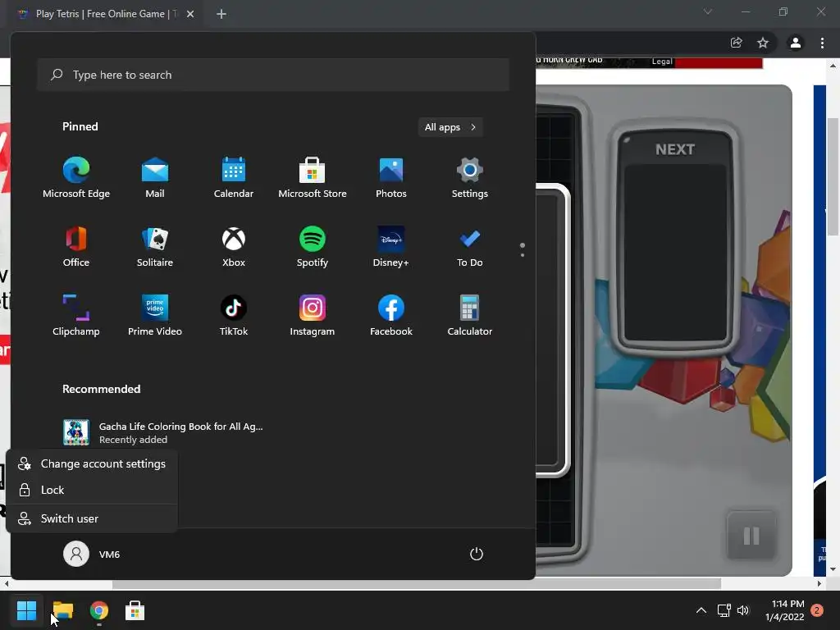Bookmark this page with the star icon
This screenshot has width=840, height=630.
pyautogui.click(x=763, y=43)
